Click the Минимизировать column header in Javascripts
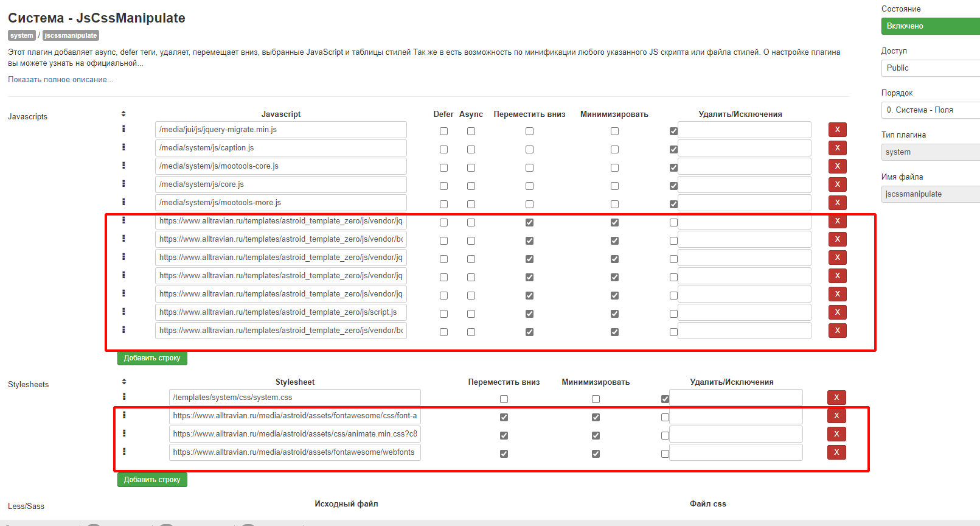 point(614,114)
